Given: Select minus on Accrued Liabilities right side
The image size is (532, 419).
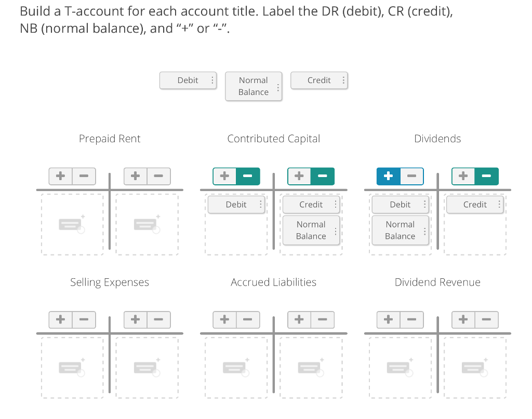Looking at the screenshot, I should [x=322, y=319].
